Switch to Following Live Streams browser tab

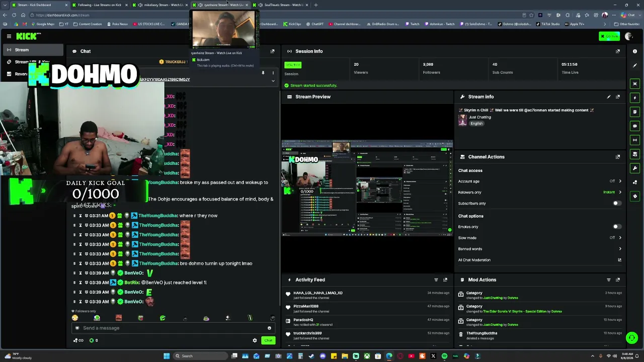click(x=99, y=5)
